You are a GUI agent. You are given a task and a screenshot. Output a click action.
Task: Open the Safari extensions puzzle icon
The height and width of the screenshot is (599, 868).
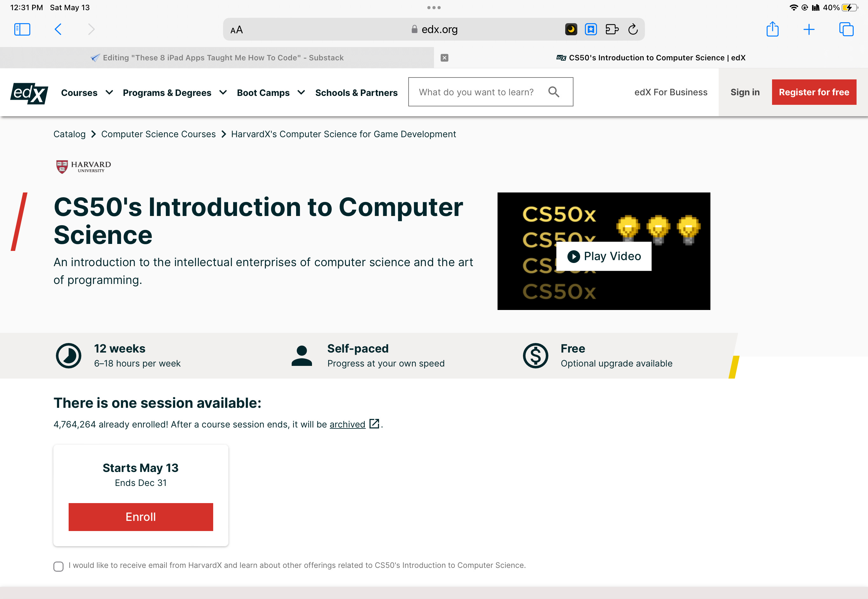(x=612, y=29)
